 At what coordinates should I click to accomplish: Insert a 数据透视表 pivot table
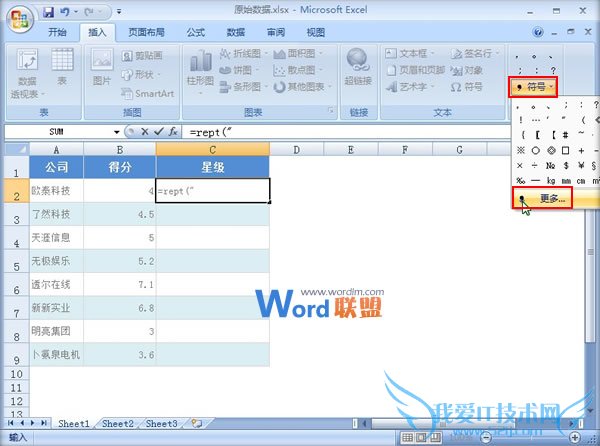pyautogui.click(x=27, y=73)
